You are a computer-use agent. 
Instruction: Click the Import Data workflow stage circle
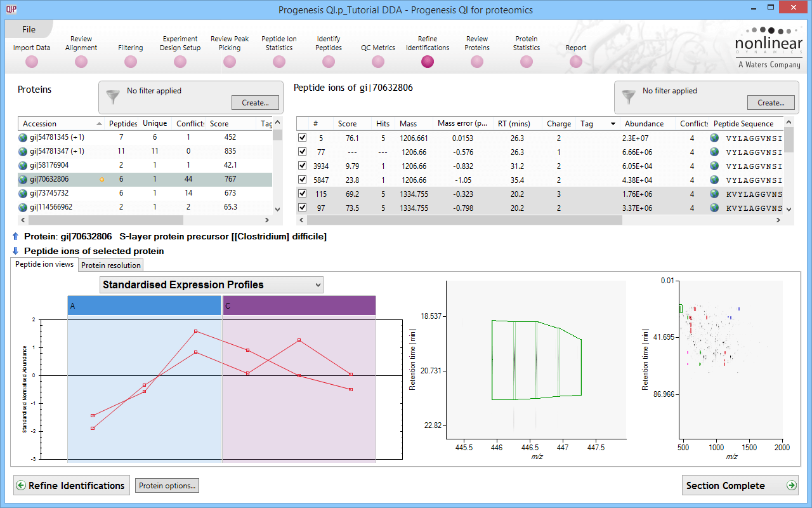click(x=32, y=62)
